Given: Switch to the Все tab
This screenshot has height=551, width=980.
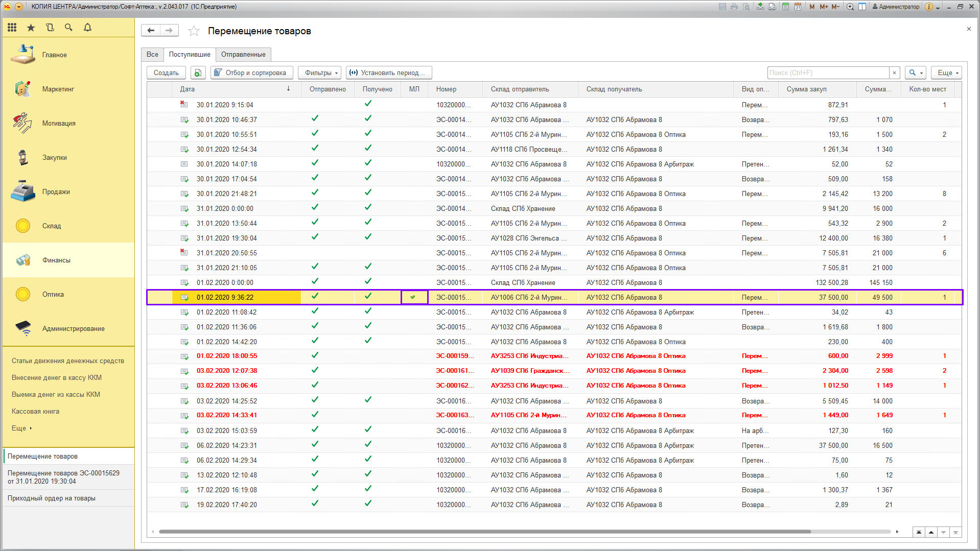Looking at the screenshot, I should point(152,55).
